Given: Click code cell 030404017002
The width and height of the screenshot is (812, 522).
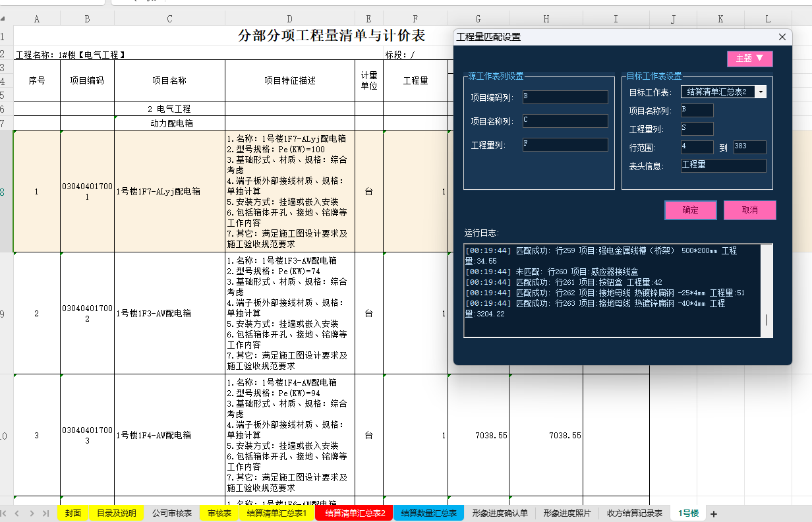Looking at the screenshot, I should 87,313.
